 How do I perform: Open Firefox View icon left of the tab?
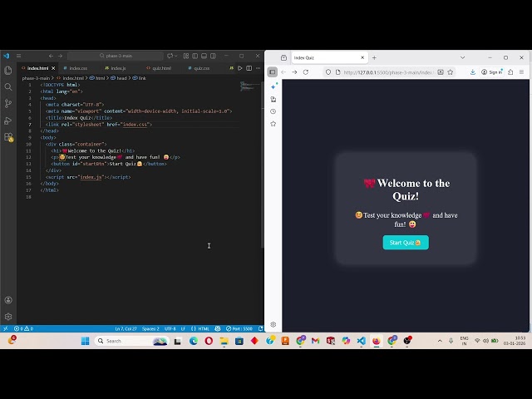click(x=283, y=57)
